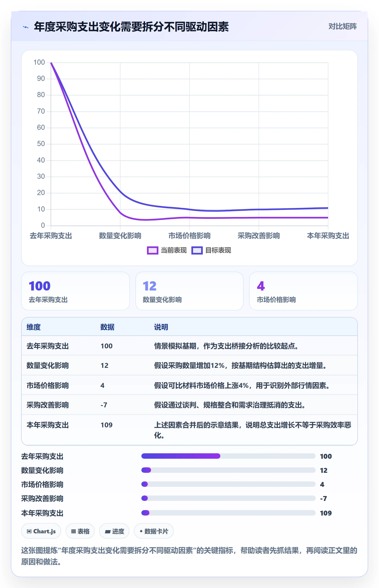The width and height of the screenshot is (379, 588).
Task: Click the 数量变化影响 progress bar
Action: (228, 470)
